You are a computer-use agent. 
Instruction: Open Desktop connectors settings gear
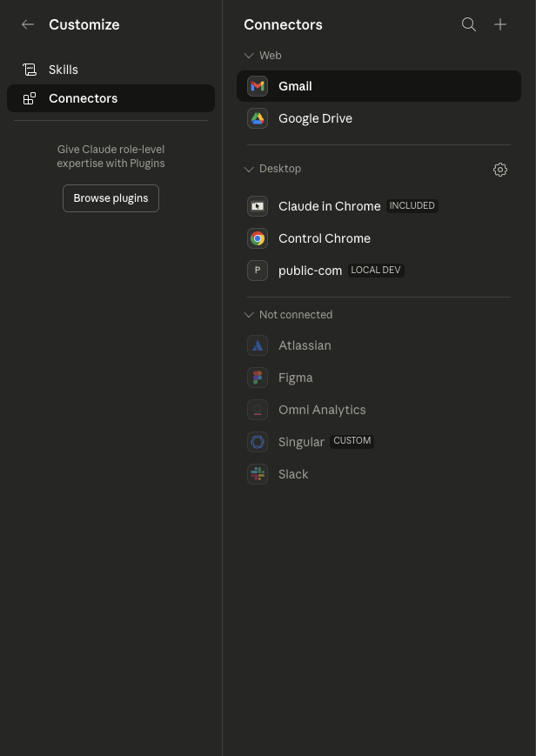[x=500, y=170]
